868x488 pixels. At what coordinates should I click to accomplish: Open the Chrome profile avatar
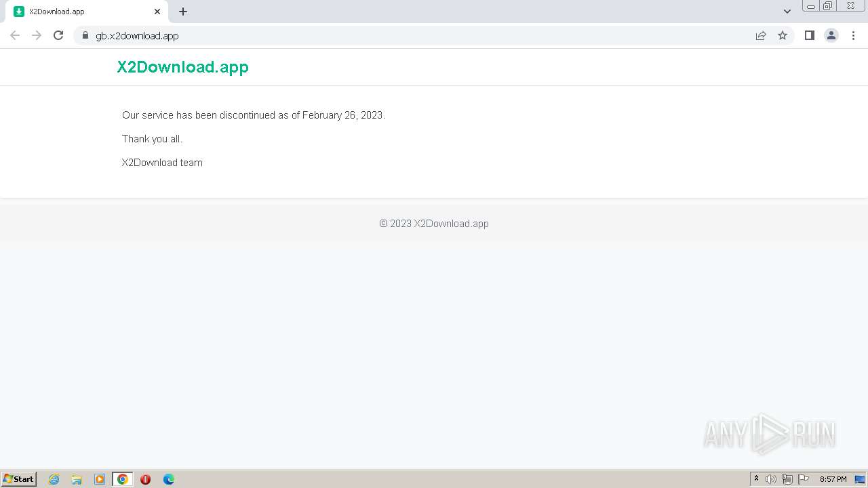pos(831,35)
